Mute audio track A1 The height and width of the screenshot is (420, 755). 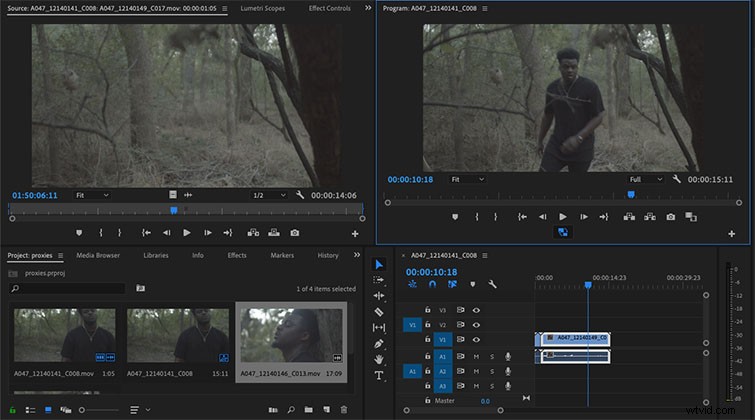(476, 356)
